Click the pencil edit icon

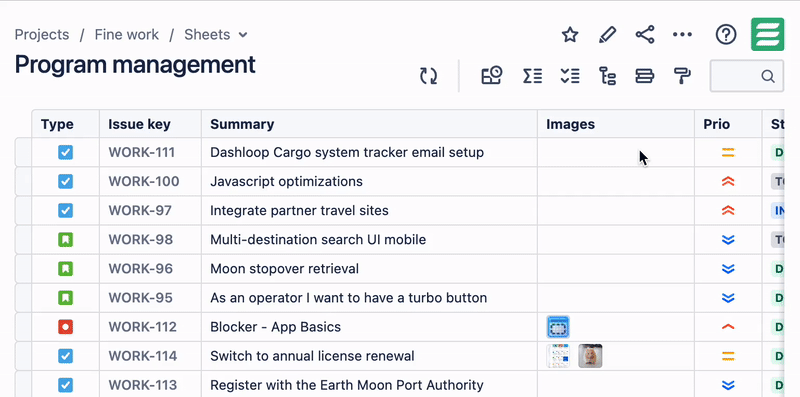click(x=607, y=35)
